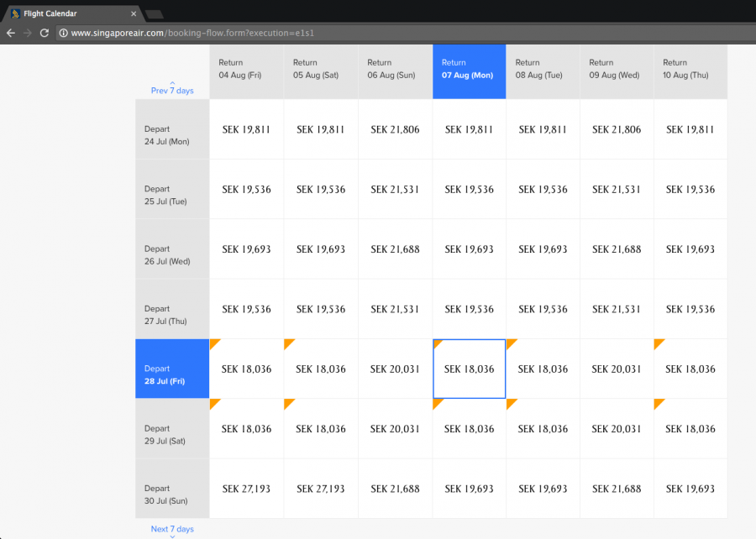Click the site info icon in address bar
The image size is (756, 539).
click(x=63, y=33)
